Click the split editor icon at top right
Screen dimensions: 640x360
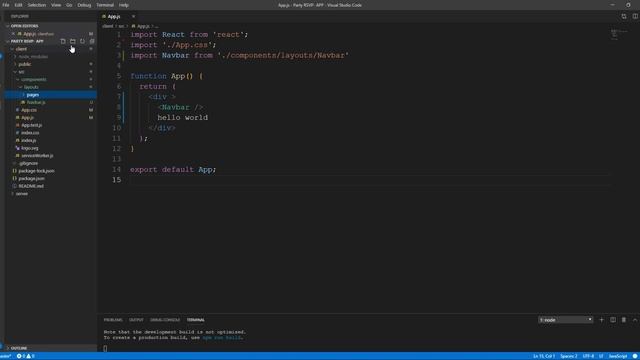pos(635,16)
